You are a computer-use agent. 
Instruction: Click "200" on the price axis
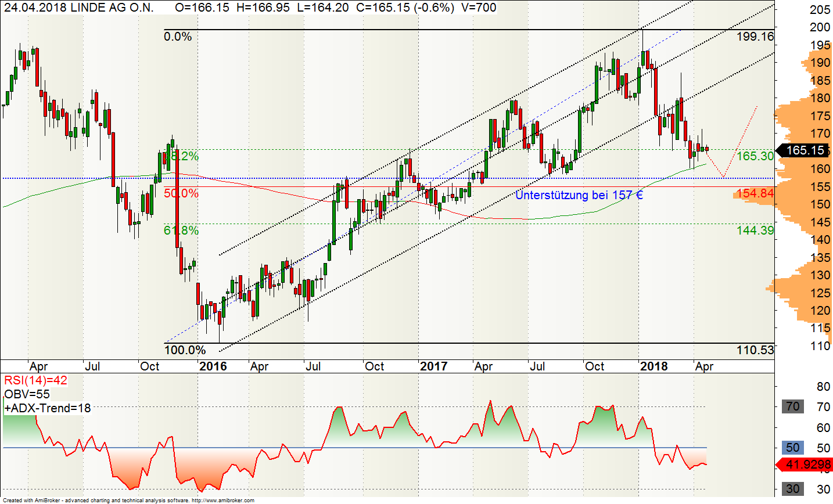pyautogui.click(x=820, y=27)
